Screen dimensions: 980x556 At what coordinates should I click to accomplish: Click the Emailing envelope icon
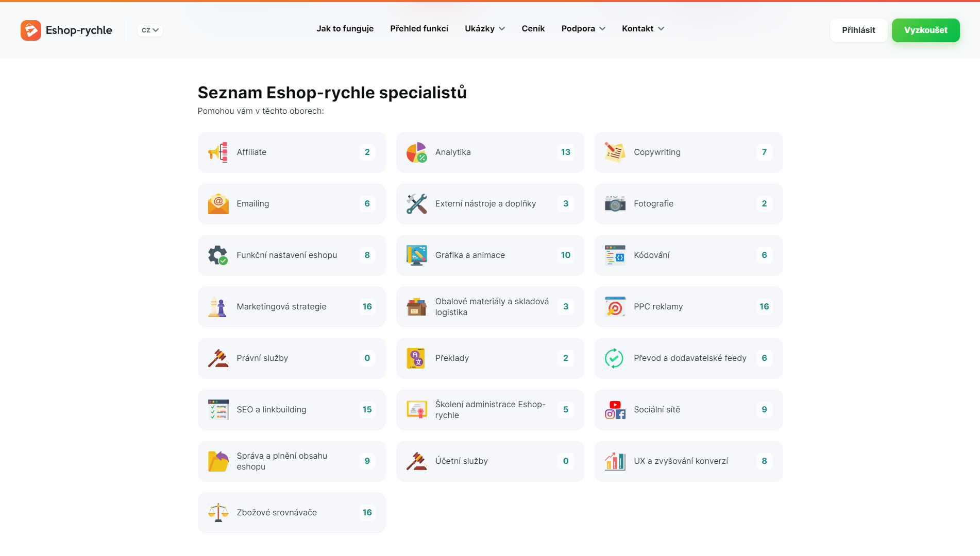click(x=218, y=204)
